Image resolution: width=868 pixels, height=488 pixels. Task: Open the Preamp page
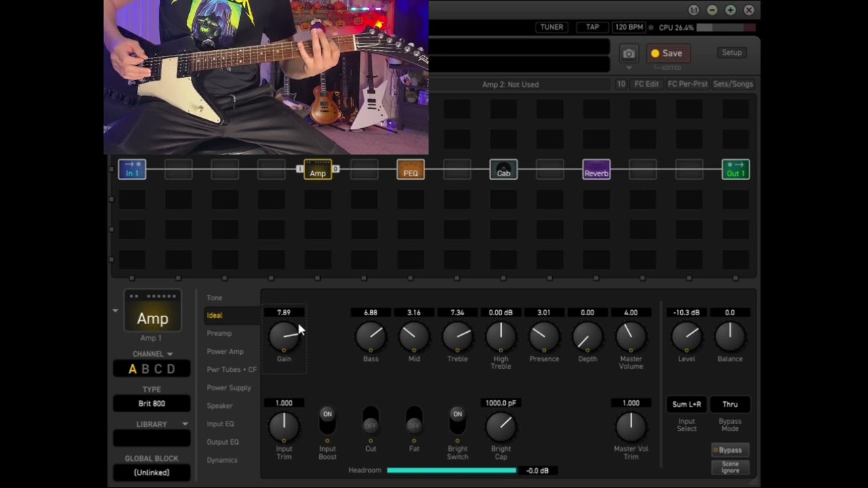pos(219,333)
